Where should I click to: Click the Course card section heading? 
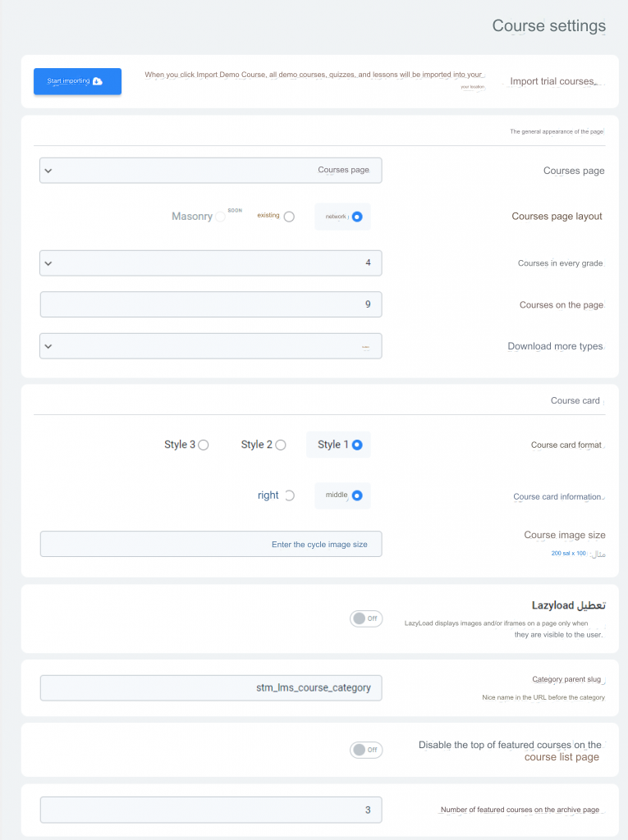click(575, 400)
